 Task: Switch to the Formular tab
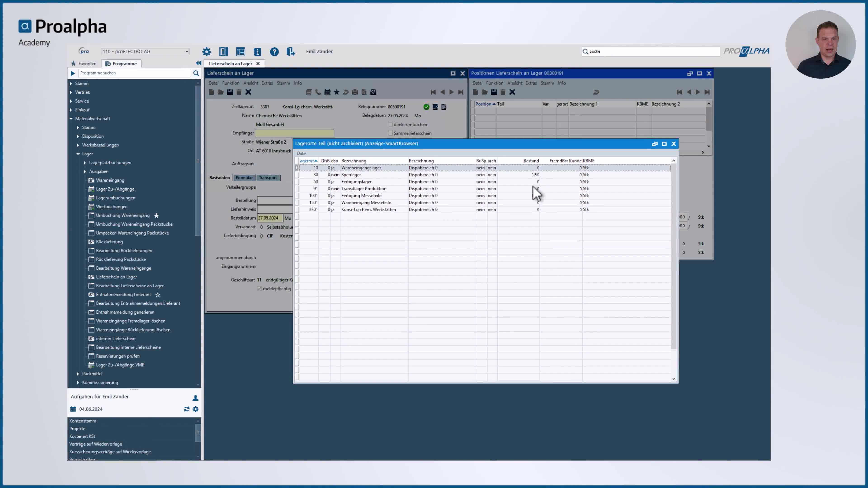coord(244,178)
